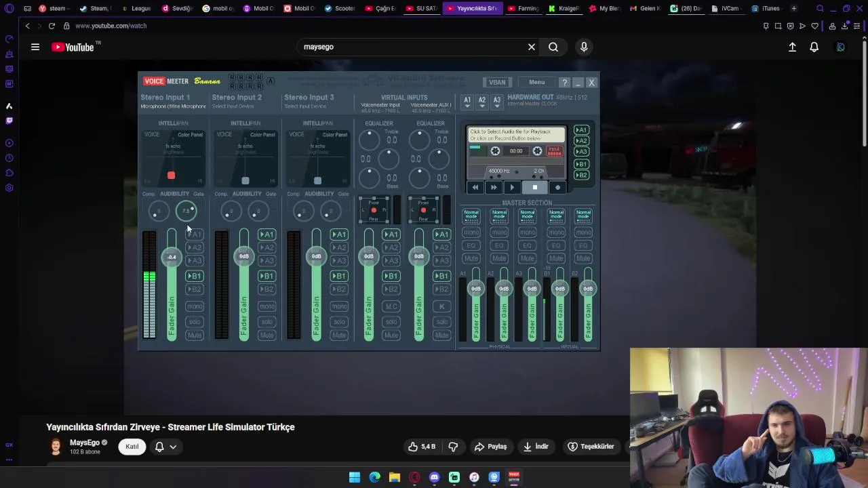Viewport: 868px width, 488px height.
Task: Select device for Stereo Input 1
Action: pyautogui.click(x=173, y=106)
